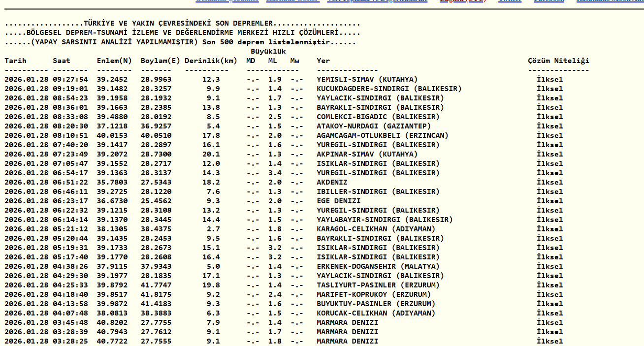Image resolution: width=644 pixels, height=346 pixels.
Task: Click the Büyüklük heading text
Action: [268, 52]
